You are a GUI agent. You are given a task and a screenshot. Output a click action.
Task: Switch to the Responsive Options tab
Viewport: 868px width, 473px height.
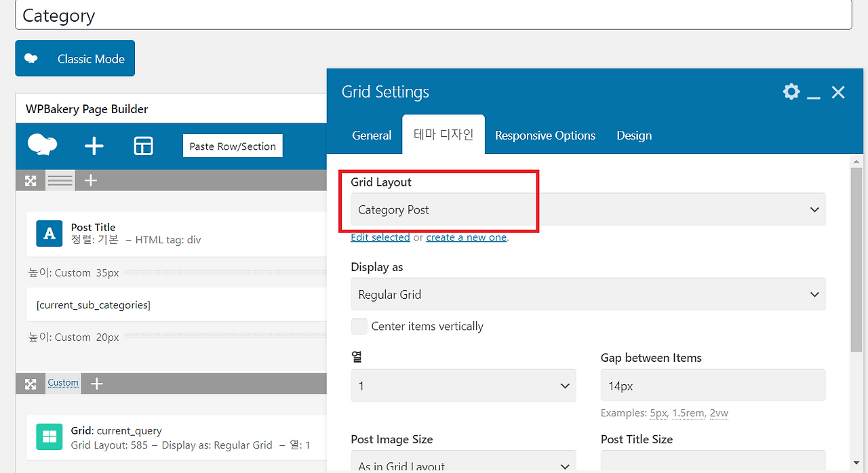pos(545,136)
